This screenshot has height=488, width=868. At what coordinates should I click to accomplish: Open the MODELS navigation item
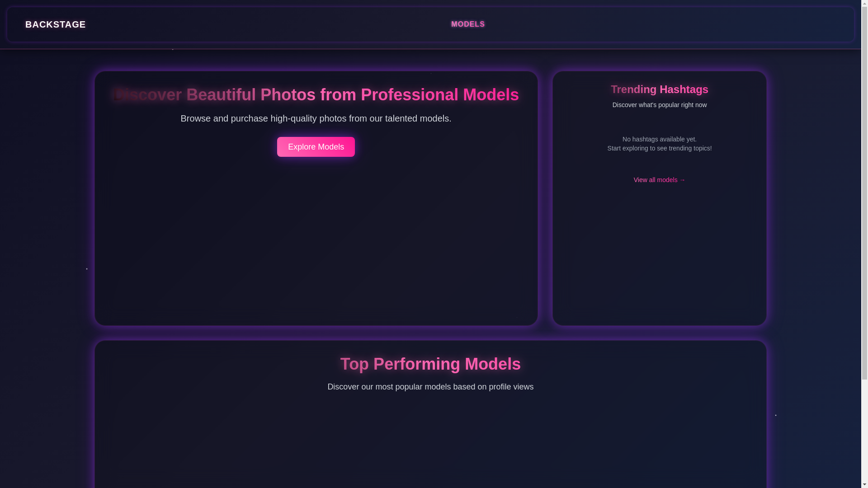tap(468, 24)
